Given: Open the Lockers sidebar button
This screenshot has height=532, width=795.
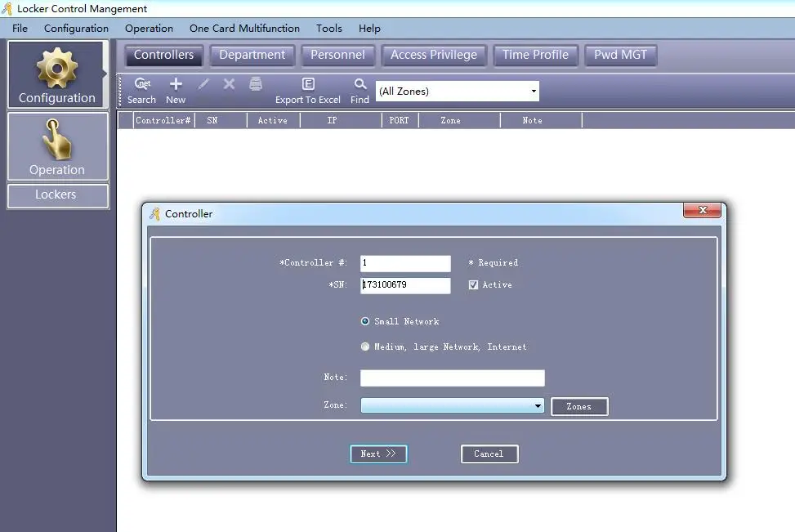Looking at the screenshot, I should [57, 195].
